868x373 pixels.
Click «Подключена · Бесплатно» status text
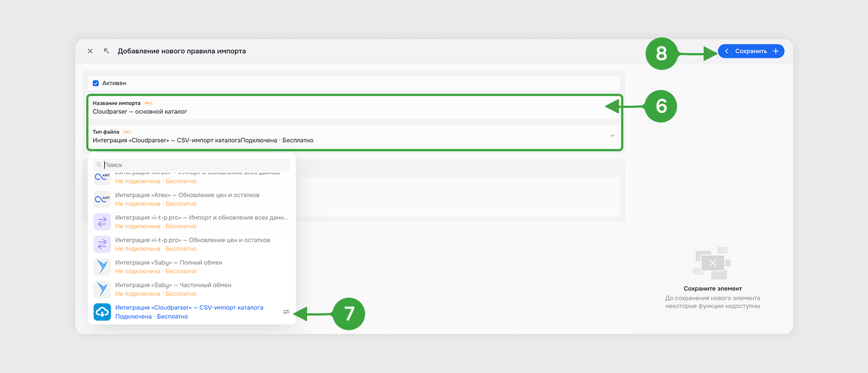pyautogui.click(x=151, y=317)
